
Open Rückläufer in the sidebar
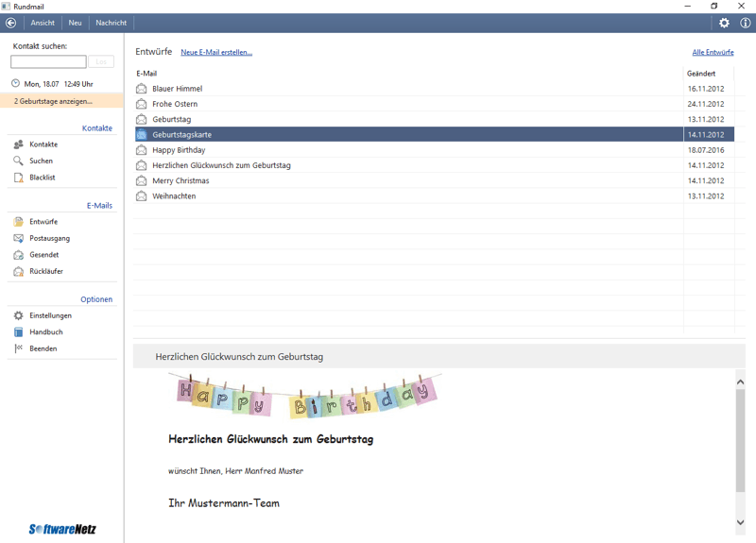point(45,271)
